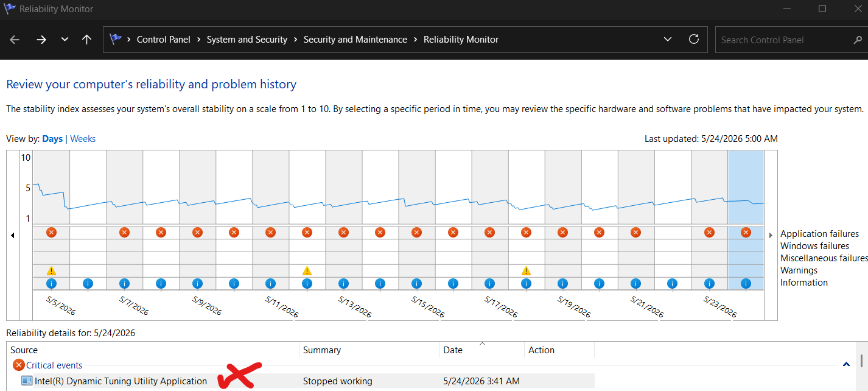The image size is (868, 391).
Task: Click the '5/24/2026 3:41 AM' date cell
Action: point(481,381)
